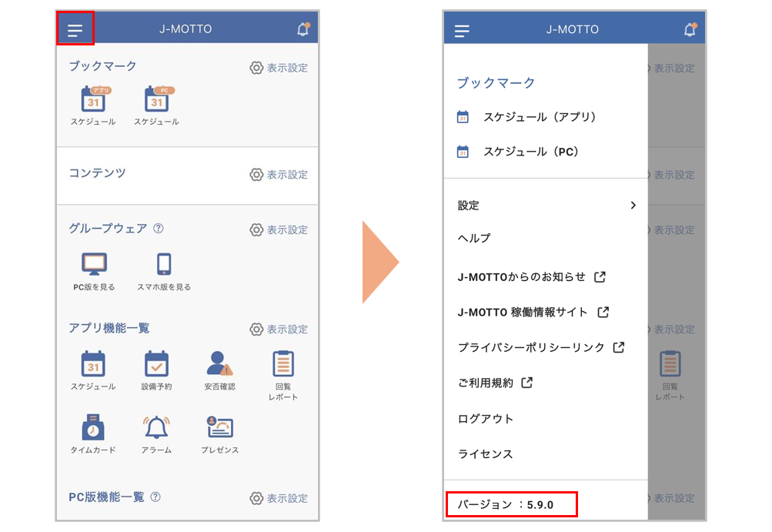Open J-MOTTO 稼働情報サイト external link

533,313
